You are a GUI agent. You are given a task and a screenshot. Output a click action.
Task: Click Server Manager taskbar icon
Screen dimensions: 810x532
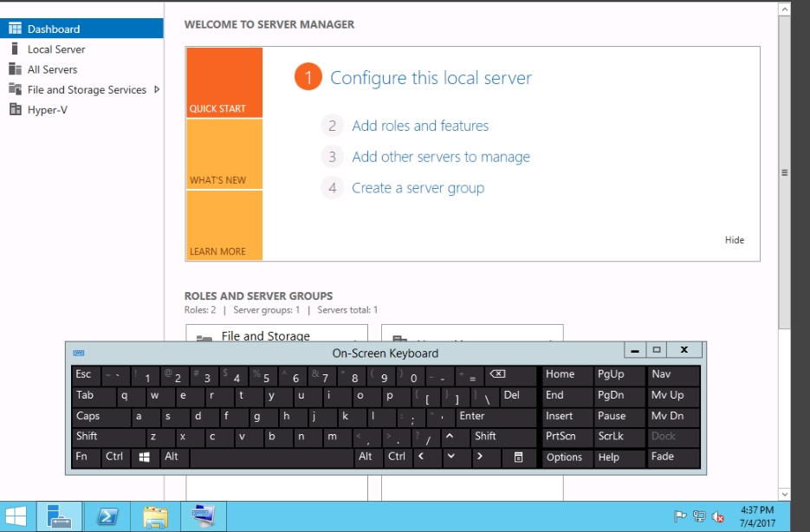tap(59, 516)
